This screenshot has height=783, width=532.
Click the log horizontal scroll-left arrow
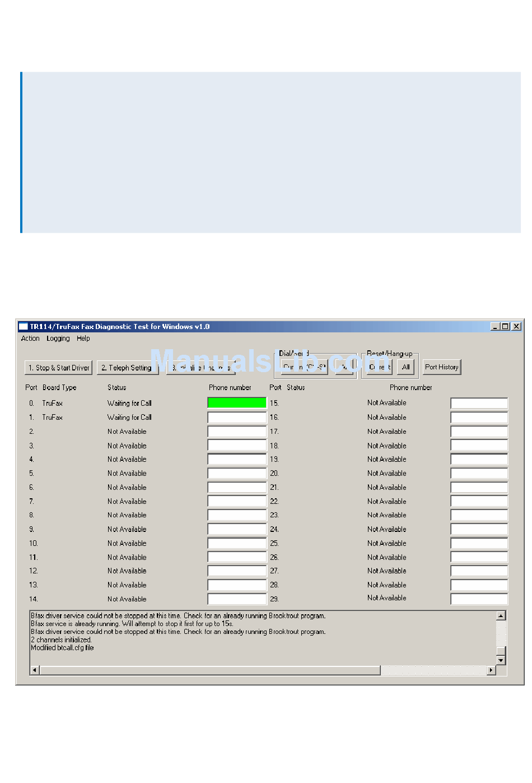click(35, 670)
